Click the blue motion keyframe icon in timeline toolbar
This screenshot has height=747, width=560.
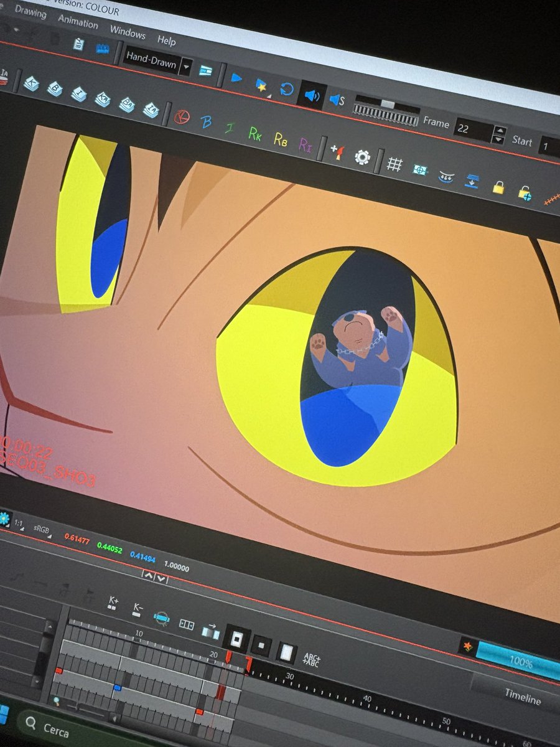[x=161, y=618]
